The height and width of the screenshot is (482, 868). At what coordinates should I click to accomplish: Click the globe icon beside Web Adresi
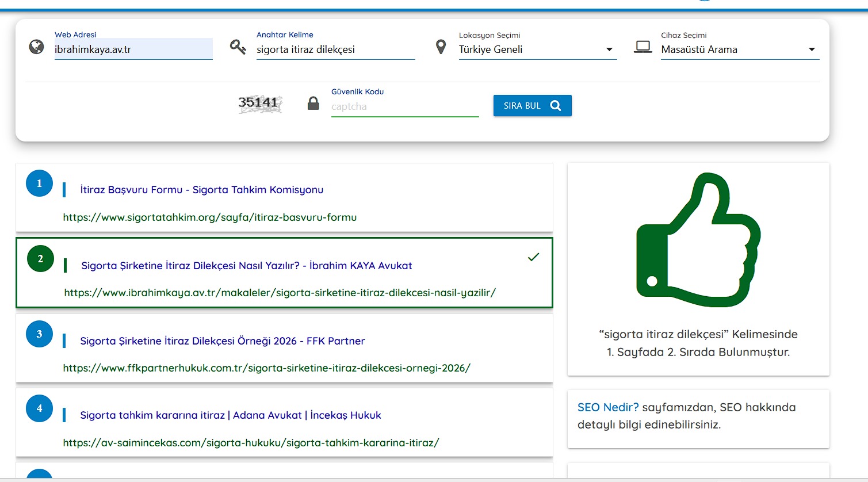pos(36,47)
